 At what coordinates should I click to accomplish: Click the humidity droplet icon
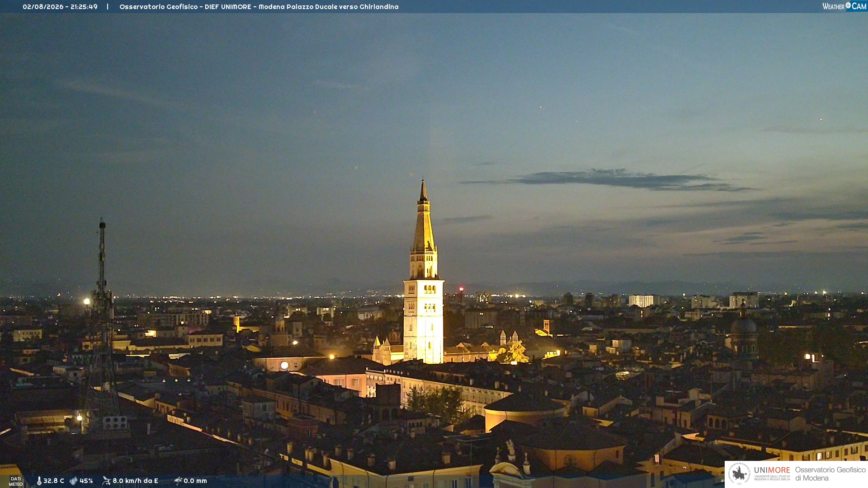click(x=73, y=481)
